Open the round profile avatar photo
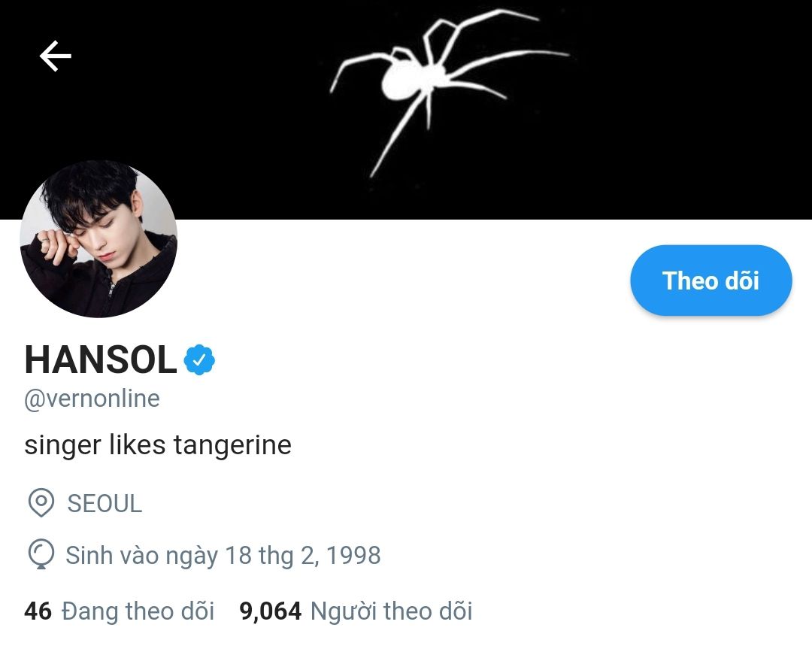 [98, 238]
